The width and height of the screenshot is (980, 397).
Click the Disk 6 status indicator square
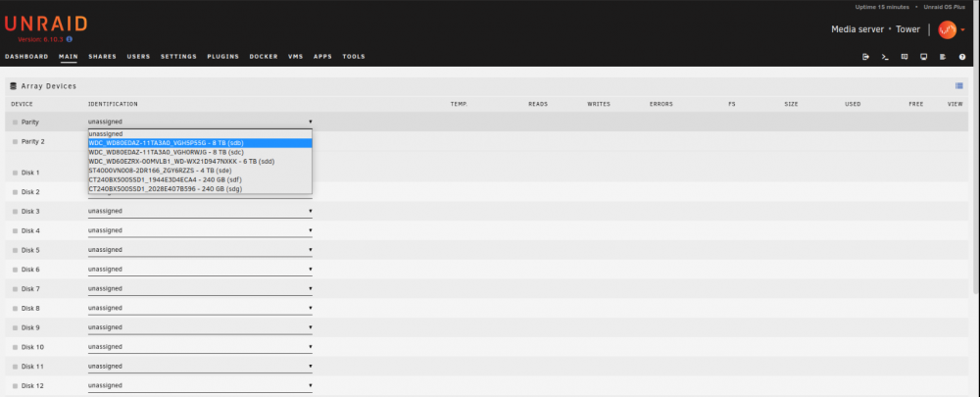(15, 270)
